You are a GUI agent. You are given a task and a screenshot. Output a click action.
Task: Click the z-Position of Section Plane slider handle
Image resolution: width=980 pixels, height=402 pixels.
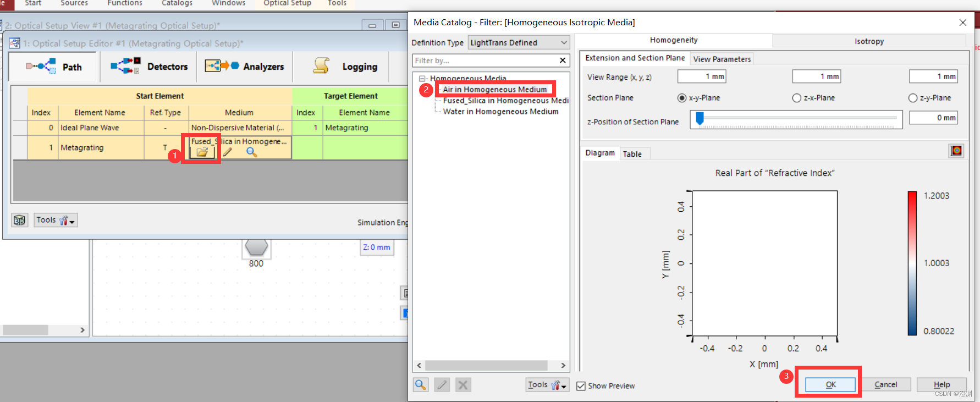point(700,118)
